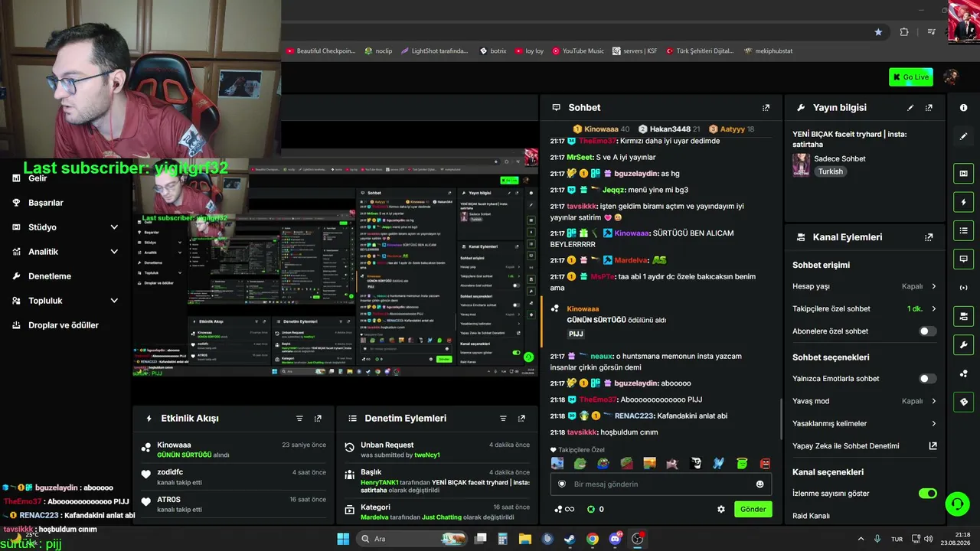The image size is (980, 551).
Task: Open Steam from the taskbar
Action: 570,539
